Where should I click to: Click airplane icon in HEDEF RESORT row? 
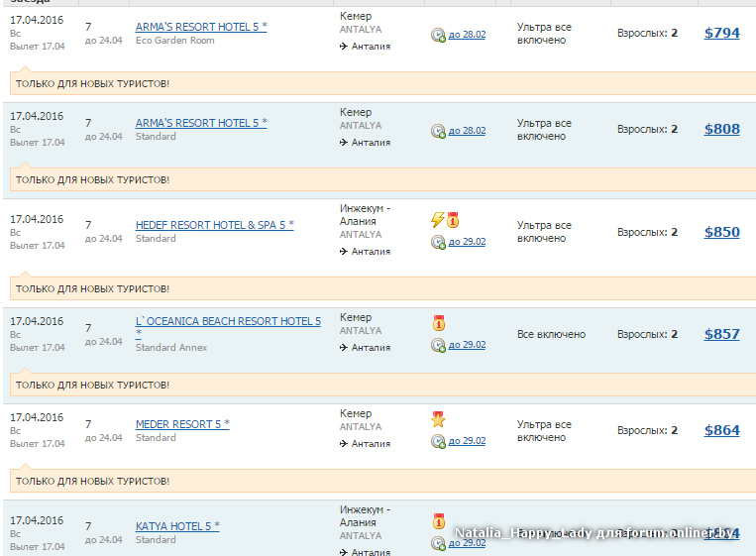click(x=343, y=251)
